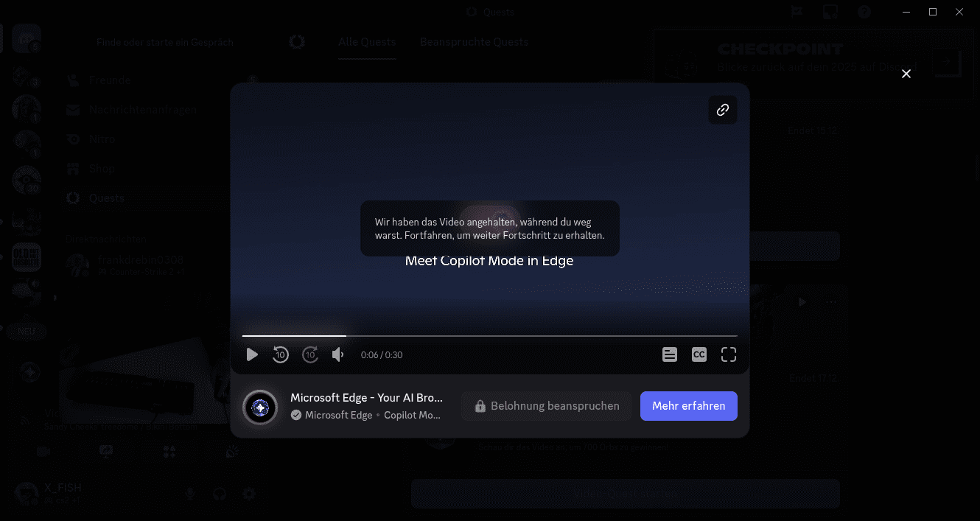
Task: Open the frankdredin0308 direct message
Action: (x=161, y=265)
